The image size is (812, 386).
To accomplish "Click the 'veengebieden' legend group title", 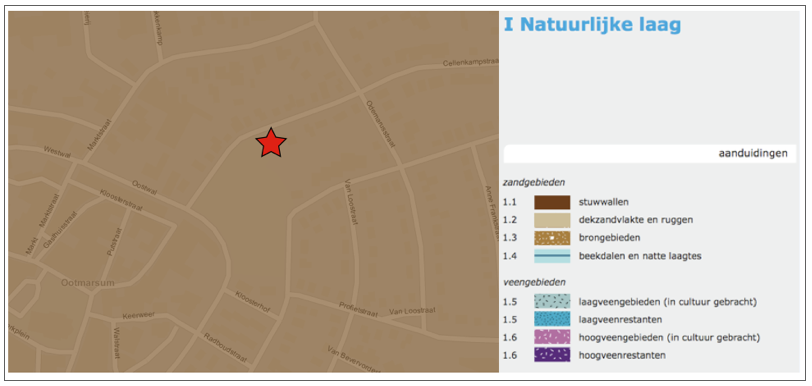I will 534,282.
